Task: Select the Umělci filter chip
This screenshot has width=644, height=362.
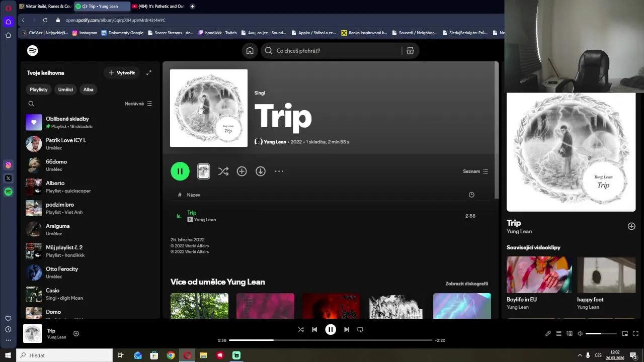Action: pos(65,89)
